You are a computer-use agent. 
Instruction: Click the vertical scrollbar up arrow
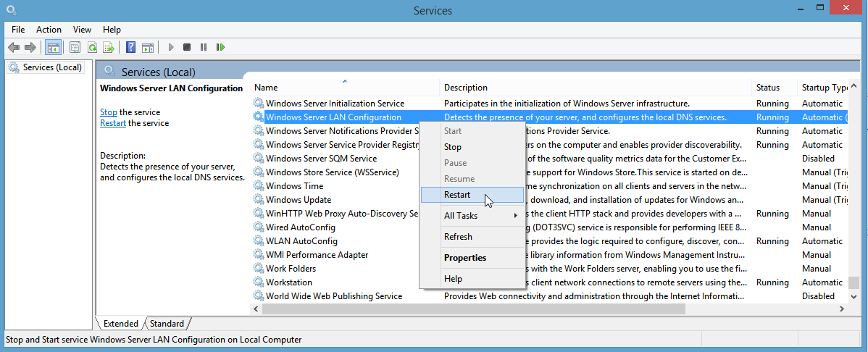tap(854, 86)
